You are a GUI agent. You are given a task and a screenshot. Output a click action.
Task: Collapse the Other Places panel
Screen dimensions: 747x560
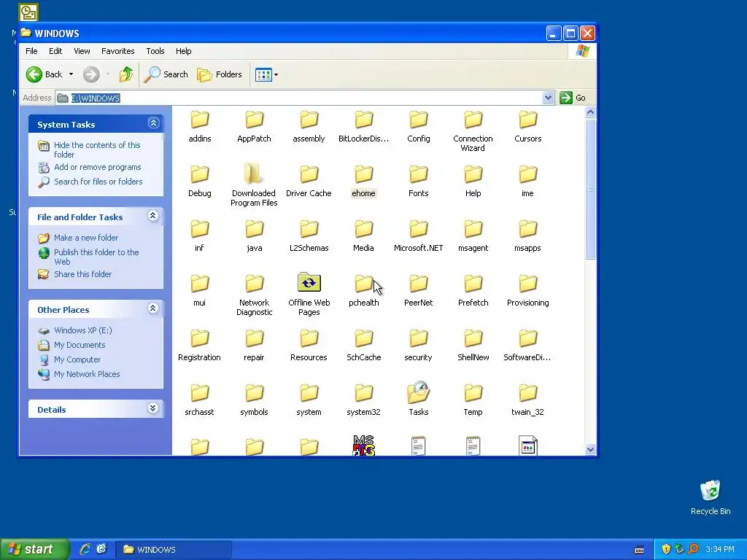(153, 308)
